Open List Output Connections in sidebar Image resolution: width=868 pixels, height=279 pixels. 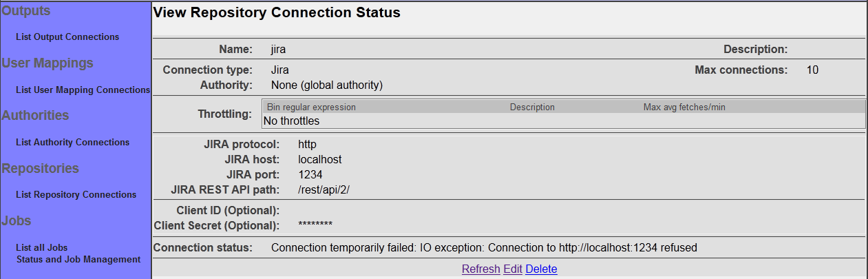[x=67, y=37]
